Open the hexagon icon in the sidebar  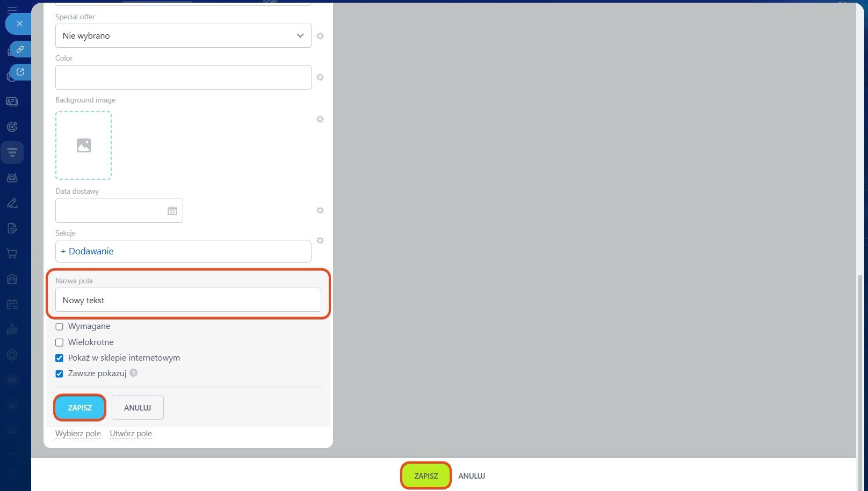tap(12, 355)
